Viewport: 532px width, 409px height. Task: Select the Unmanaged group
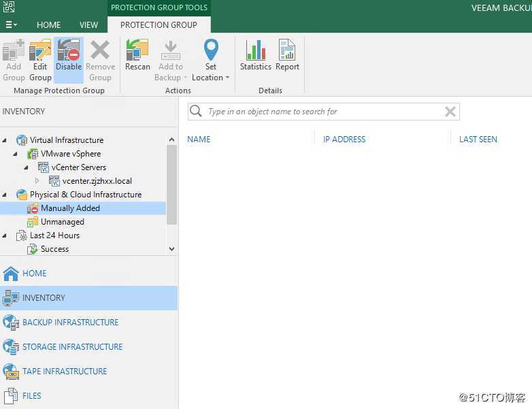63,222
